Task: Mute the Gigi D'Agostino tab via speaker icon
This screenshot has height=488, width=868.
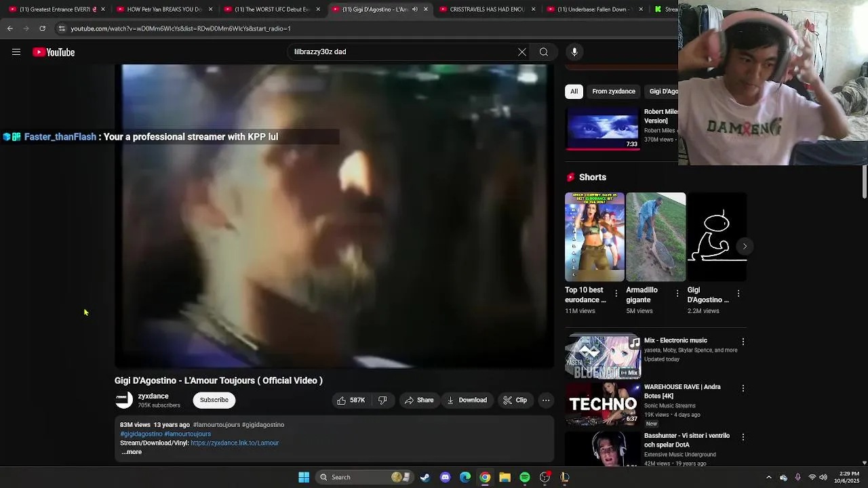Action: tap(415, 9)
